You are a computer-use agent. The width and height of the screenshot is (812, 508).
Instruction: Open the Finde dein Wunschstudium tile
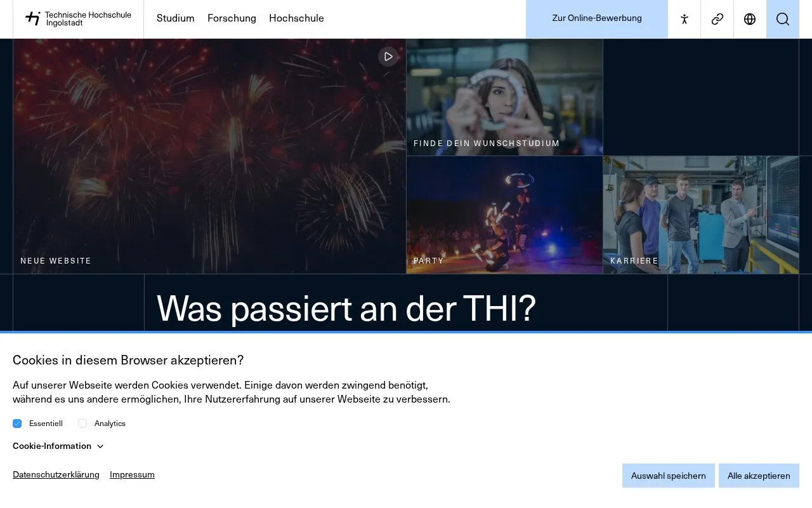point(504,97)
